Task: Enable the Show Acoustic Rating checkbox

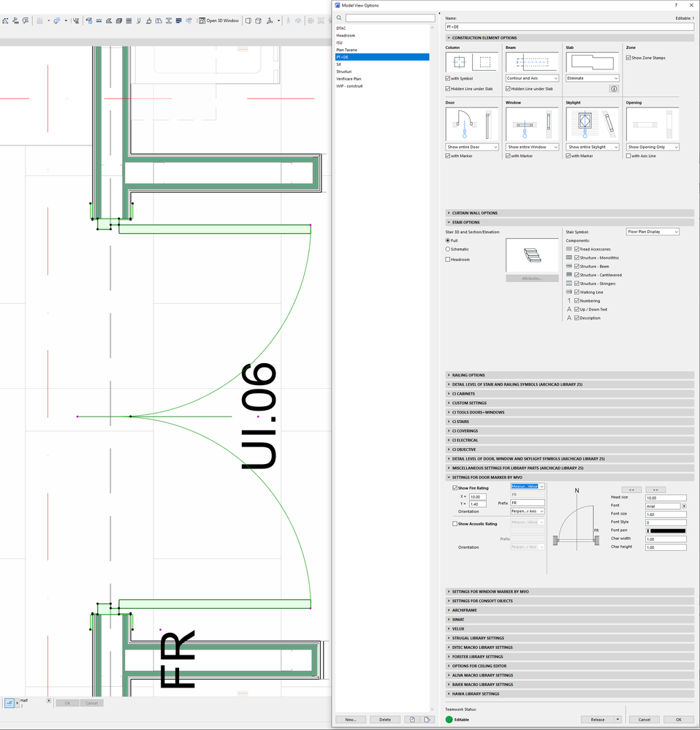Action: 455,523
